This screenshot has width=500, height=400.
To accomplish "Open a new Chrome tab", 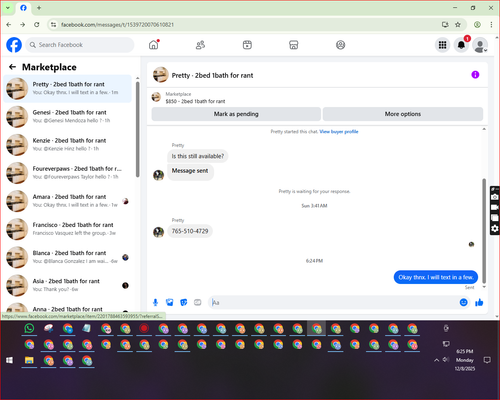I will (39, 7).
